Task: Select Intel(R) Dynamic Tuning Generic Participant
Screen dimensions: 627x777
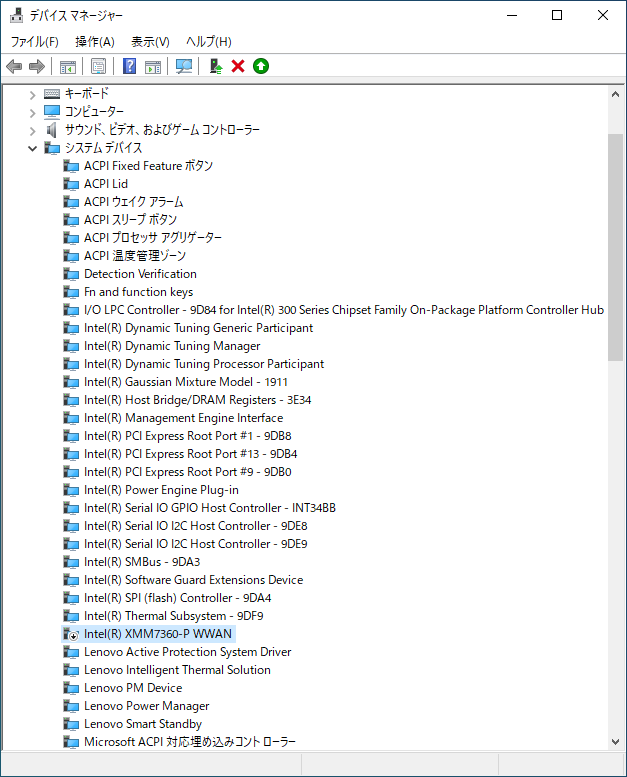Action: (x=198, y=328)
